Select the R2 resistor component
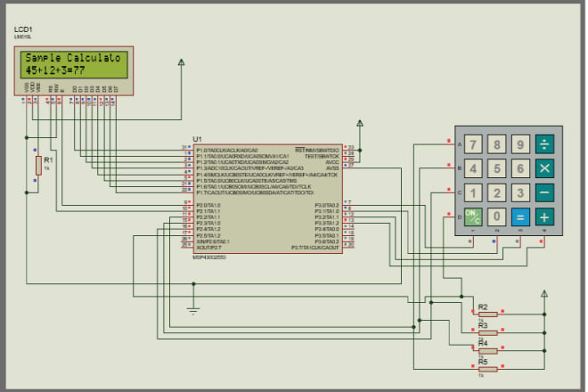The height and width of the screenshot is (392, 588). 488,314
